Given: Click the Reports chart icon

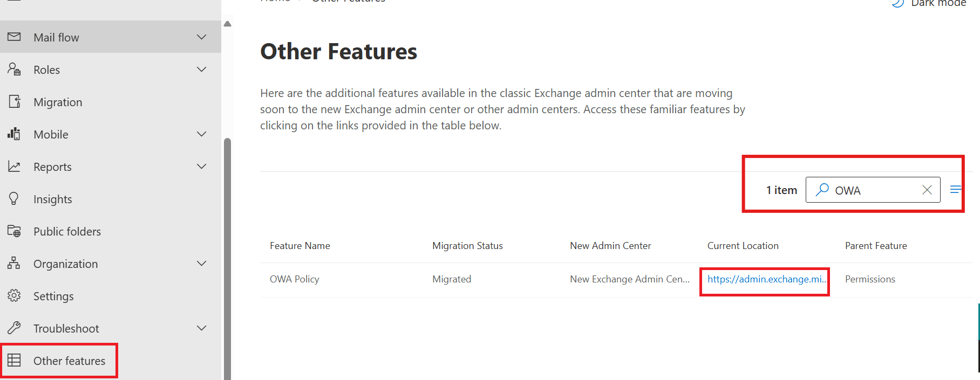Looking at the screenshot, I should [x=14, y=167].
